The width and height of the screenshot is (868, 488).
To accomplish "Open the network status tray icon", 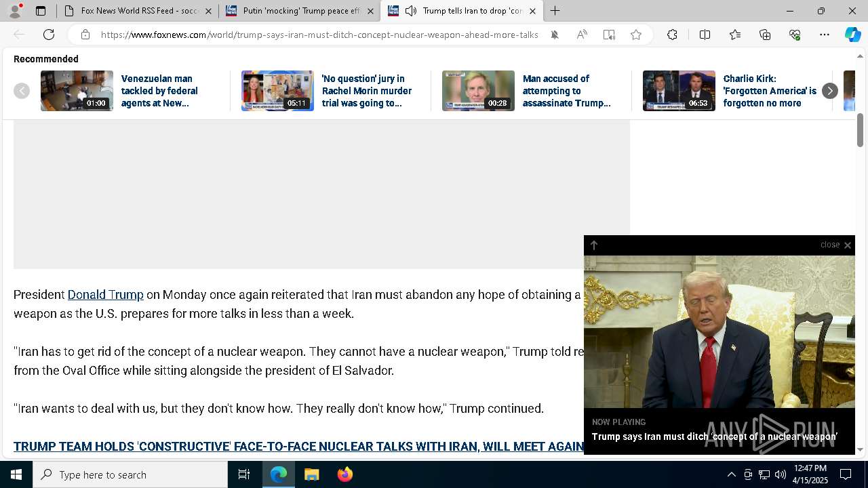I will [764, 474].
